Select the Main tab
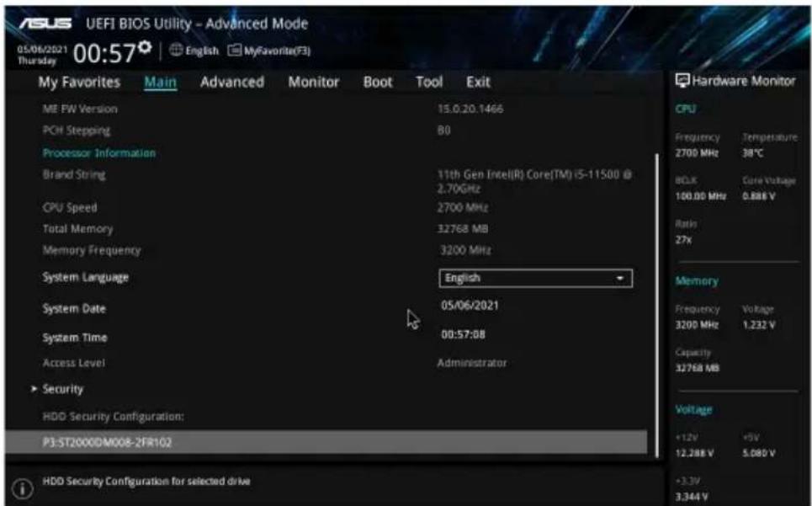Screen dimensions: 812x506 pyautogui.click(x=161, y=82)
